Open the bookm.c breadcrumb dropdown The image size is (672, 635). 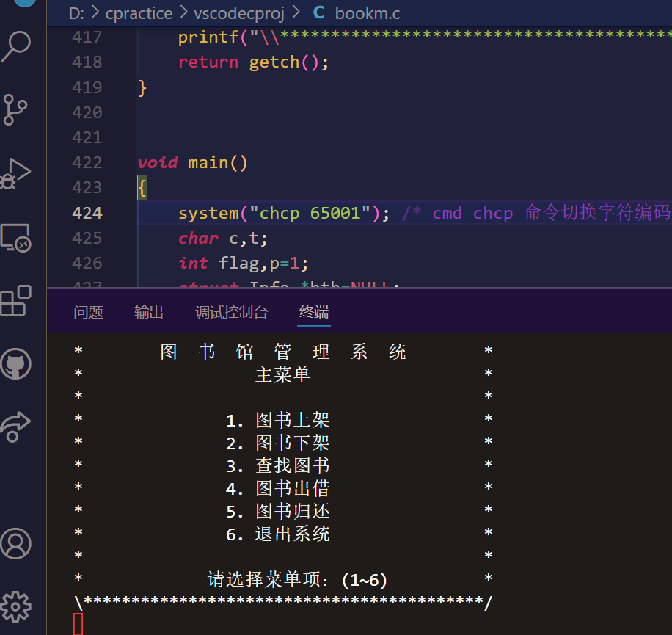coord(367,12)
